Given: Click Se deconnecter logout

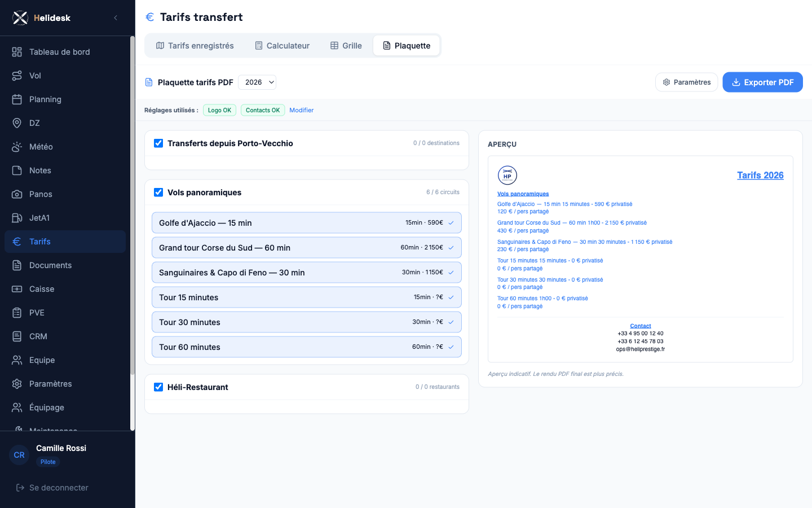Looking at the screenshot, I should [52, 488].
